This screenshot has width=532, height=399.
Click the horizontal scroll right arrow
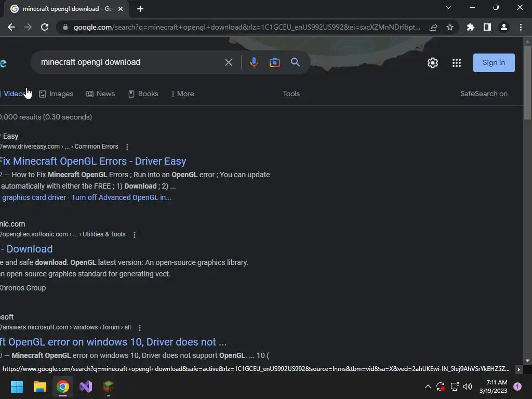coord(519,369)
